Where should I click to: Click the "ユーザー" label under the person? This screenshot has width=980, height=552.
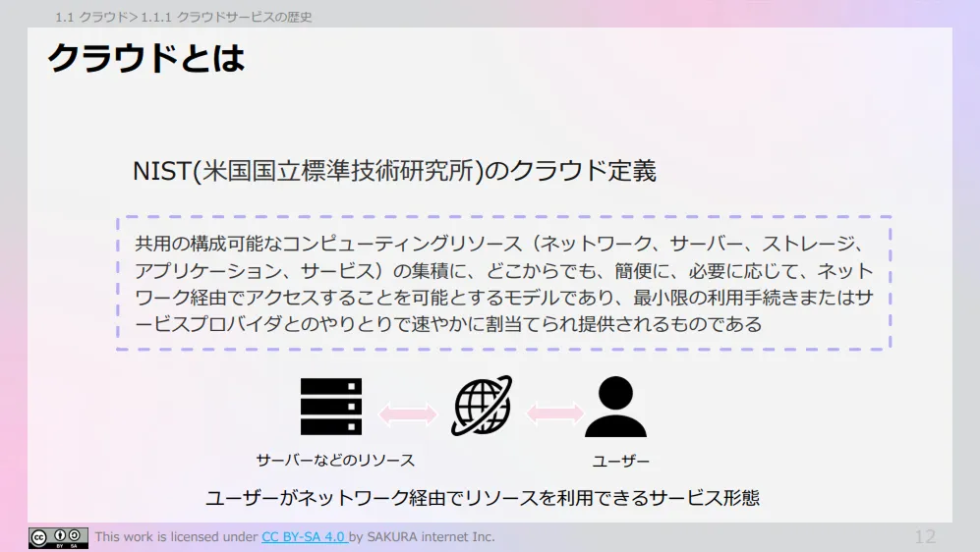coord(620,461)
